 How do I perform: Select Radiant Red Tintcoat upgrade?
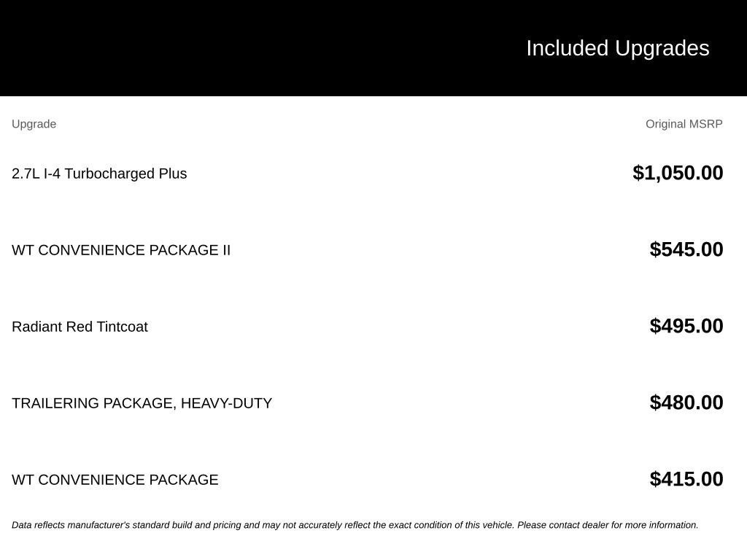tap(80, 327)
